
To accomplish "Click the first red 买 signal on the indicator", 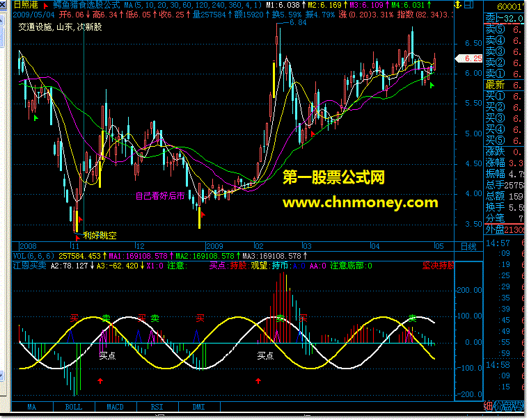I will pos(74,318).
